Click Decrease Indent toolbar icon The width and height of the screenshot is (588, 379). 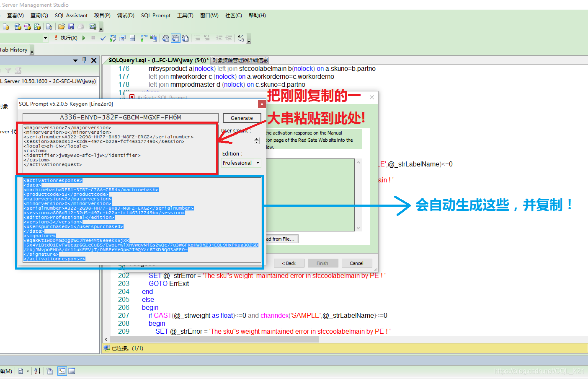(219, 38)
